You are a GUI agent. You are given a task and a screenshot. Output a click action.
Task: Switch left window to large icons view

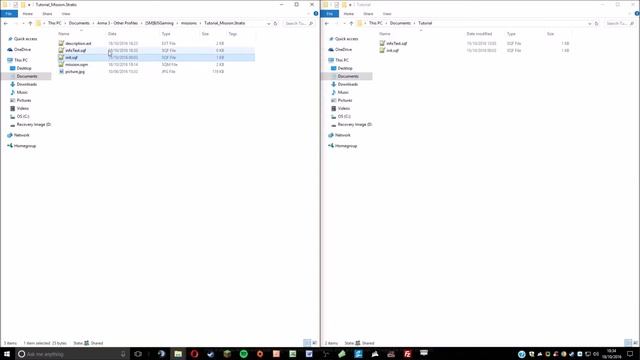[x=315, y=343]
